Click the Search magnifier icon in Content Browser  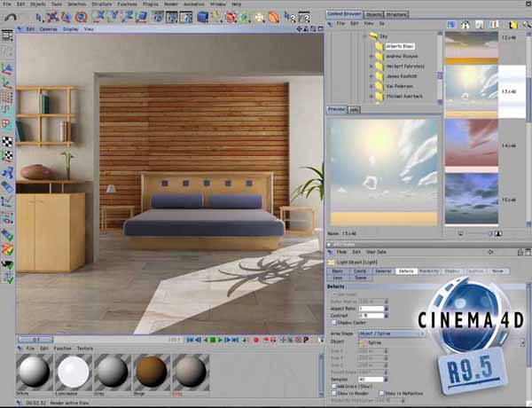coord(527,25)
